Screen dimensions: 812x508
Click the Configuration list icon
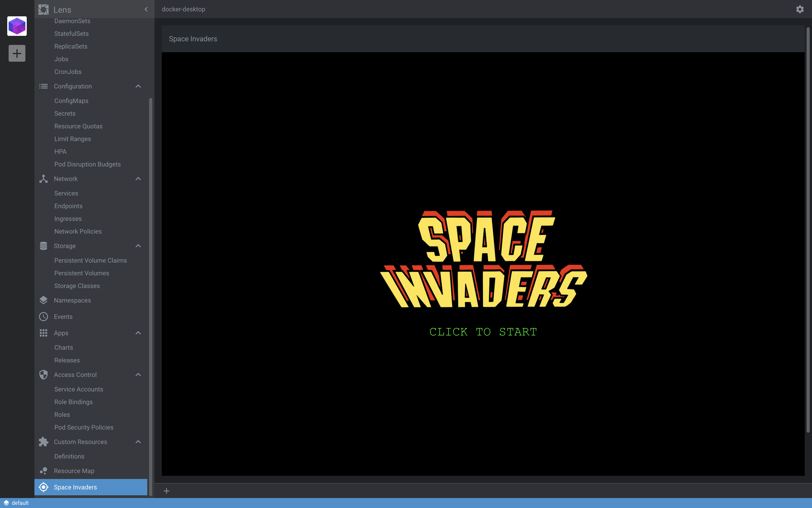tap(43, 86)
